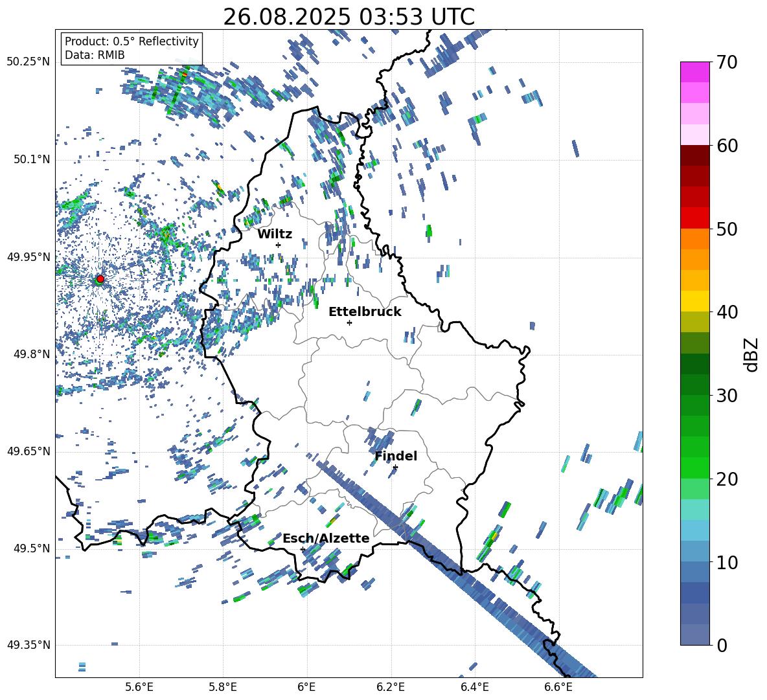Click the 50.25°N latitude label
767x700 pixels.
(x=29, y=62)
